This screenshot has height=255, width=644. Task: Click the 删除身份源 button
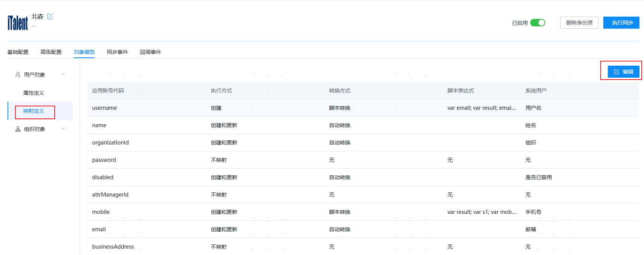(x=579, y=23)
